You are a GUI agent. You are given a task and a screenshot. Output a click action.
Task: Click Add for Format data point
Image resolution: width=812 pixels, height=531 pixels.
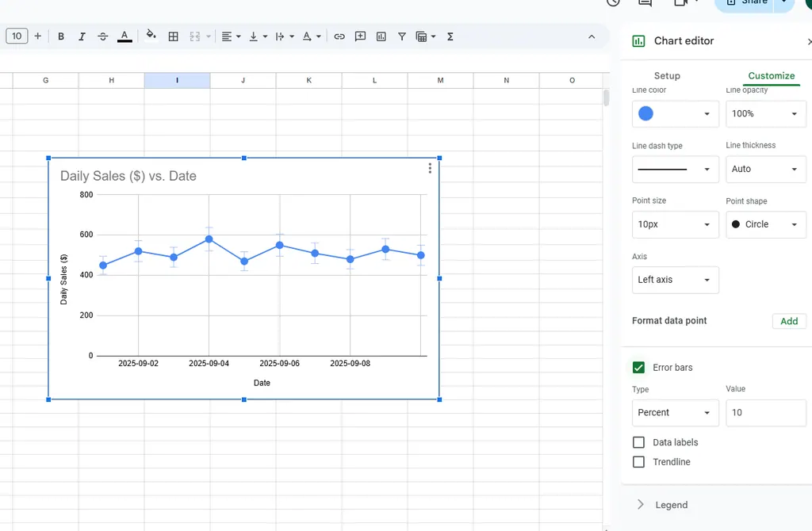pos(789,321)
